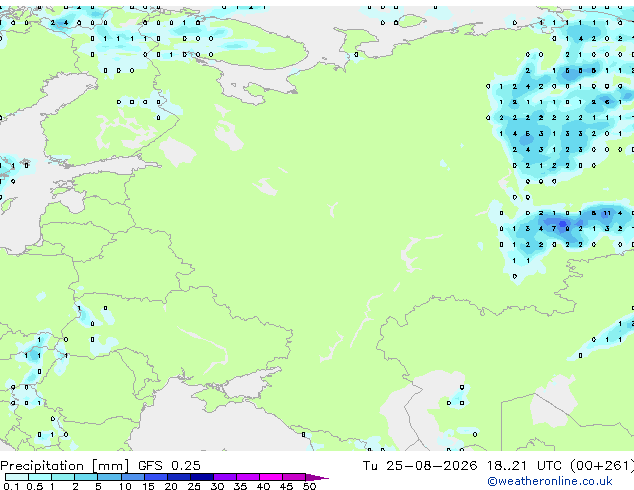Click the "7" precipitation value on map

coord(554,229)
